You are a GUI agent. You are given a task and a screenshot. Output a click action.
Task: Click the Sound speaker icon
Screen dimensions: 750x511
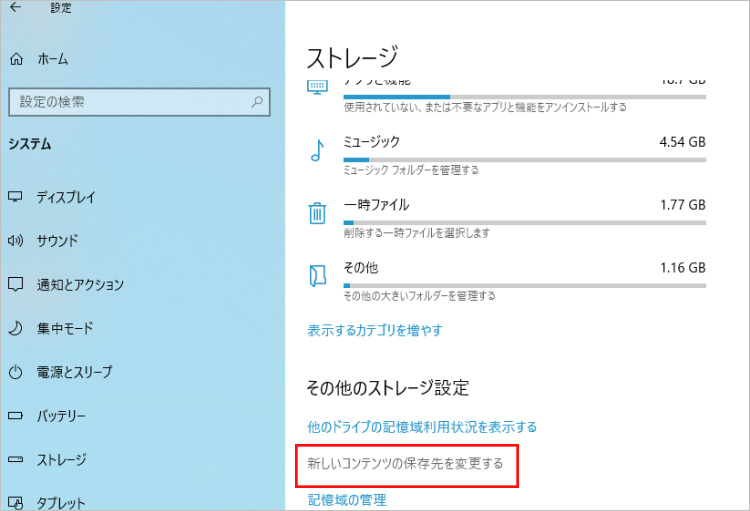pyautogui.click(x=15, y=241)
